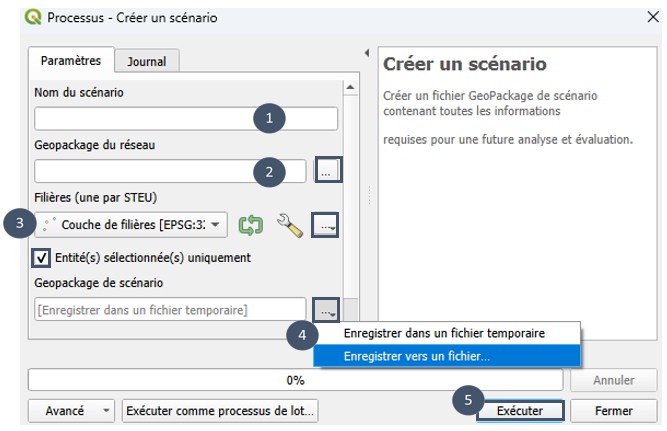Collapse help panel with the small arrow
The width and height of the screenshot is (667, 431).
(x=367, y=53)
